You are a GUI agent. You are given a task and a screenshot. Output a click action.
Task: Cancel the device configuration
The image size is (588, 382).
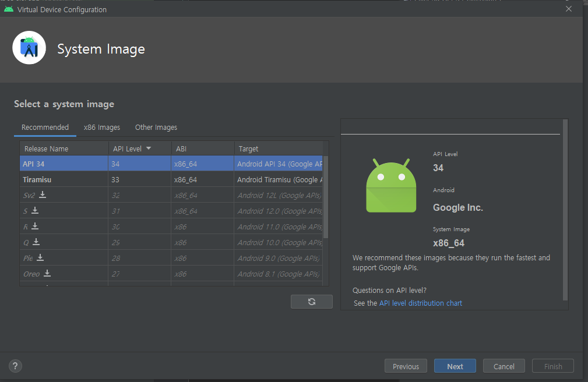click(504, 366)
